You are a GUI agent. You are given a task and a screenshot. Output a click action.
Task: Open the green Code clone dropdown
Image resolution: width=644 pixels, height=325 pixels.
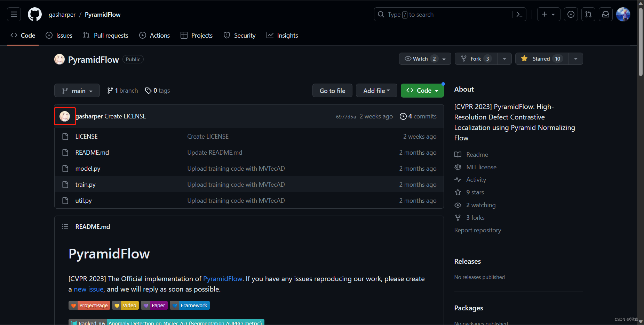point(422,91)
